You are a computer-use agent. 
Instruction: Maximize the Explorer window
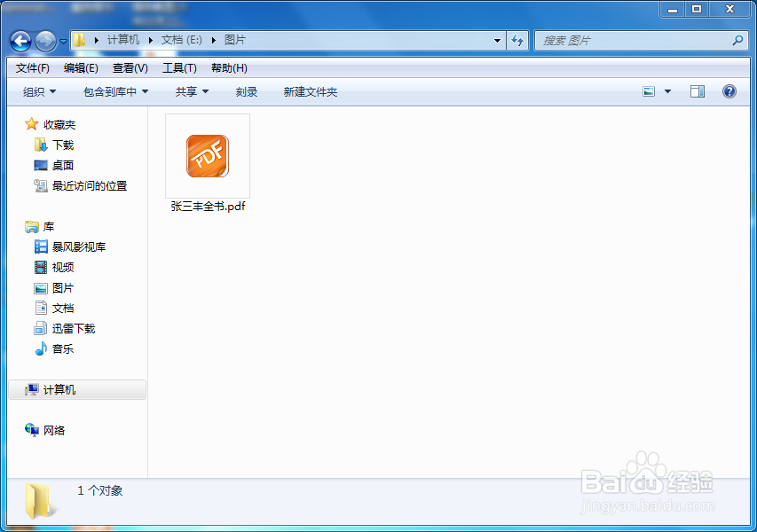(x=697, y=9)
